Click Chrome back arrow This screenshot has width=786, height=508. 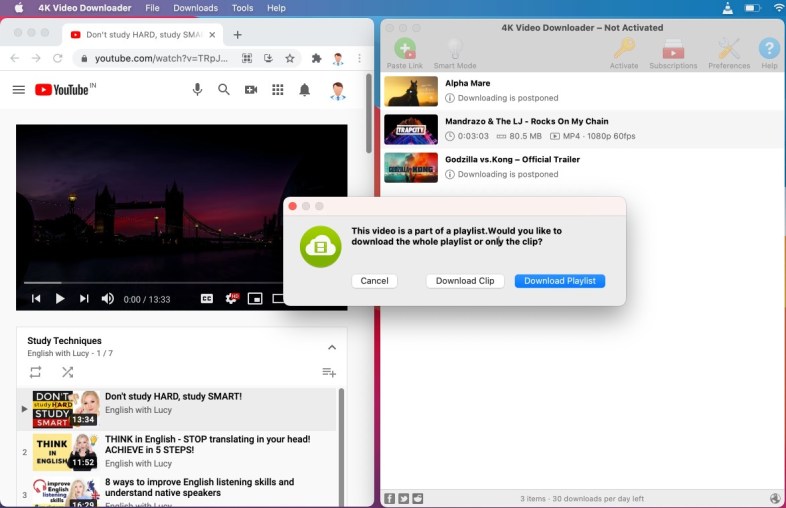point(15,58)
